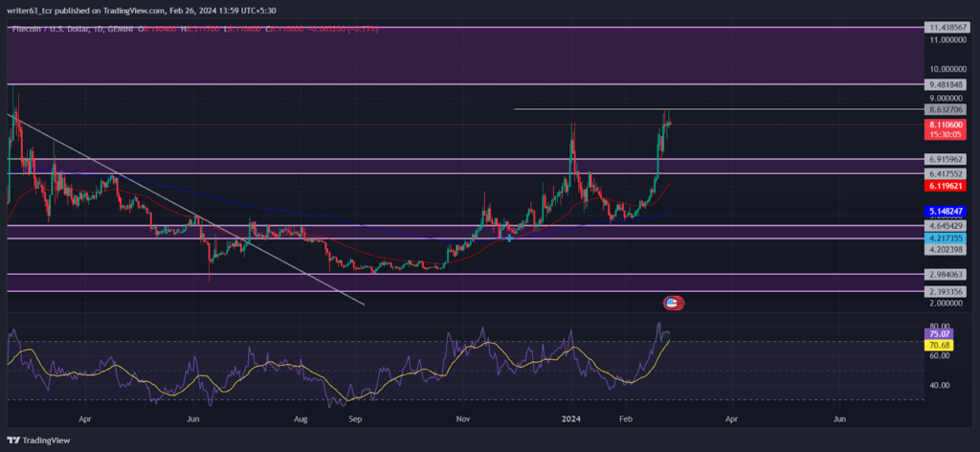This screenshot has width=980, height=452.
Task: Click the 8.632706 horizontal line label
Action: (947, 109)
